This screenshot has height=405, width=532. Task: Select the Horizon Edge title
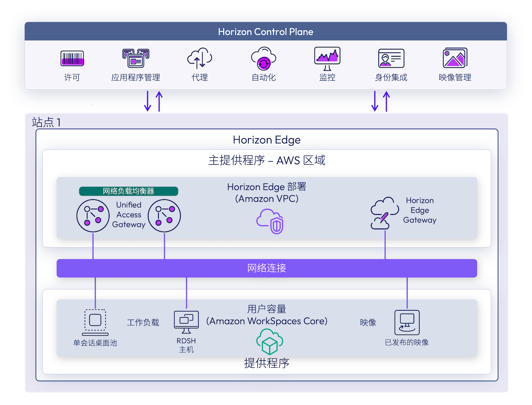tap(267, 140)
